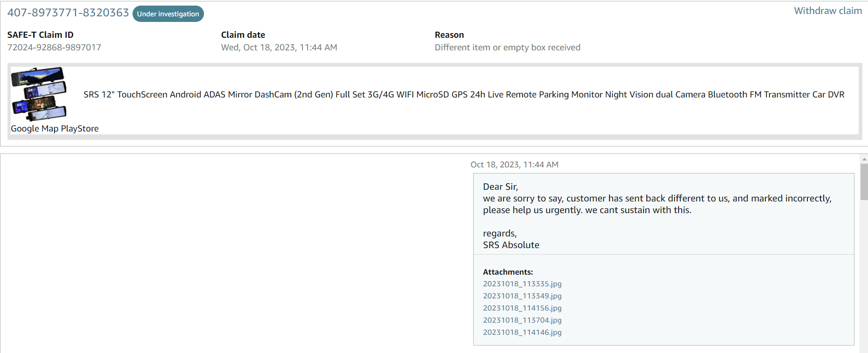Open the dashcam product thumbnail image
Screen dimensions: 868x353
[39, 94]
